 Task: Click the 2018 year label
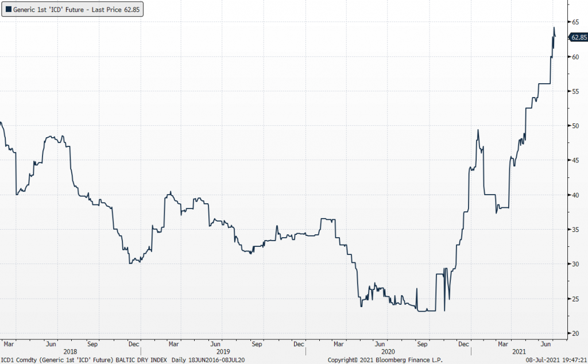pyautogui.click(x=70, y=351)
